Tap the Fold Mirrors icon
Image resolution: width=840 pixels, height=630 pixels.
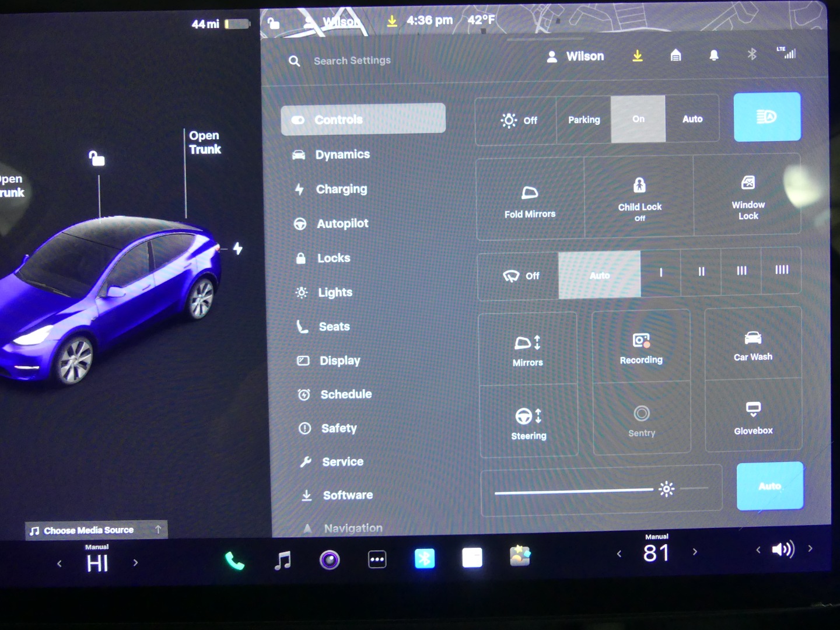pos(530,199)
